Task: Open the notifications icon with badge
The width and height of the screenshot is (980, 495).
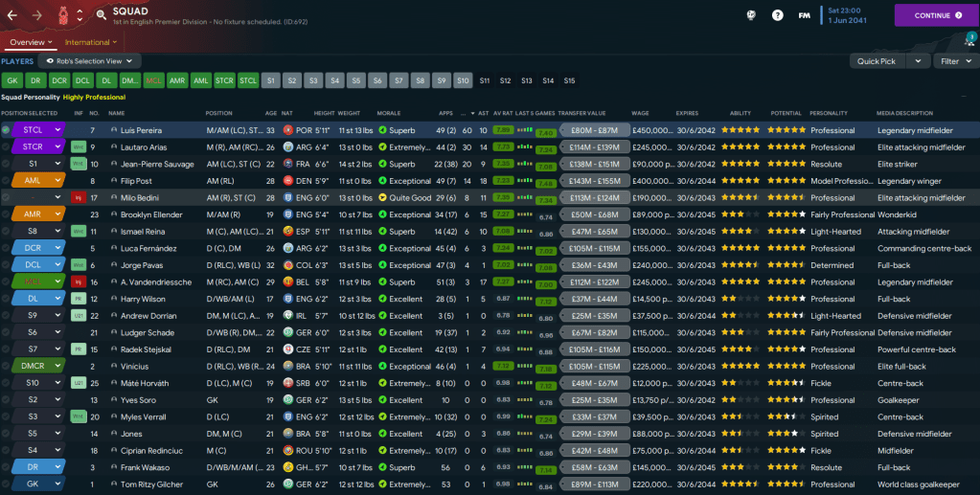Action: pyautogui.click(x=969, y=40)
